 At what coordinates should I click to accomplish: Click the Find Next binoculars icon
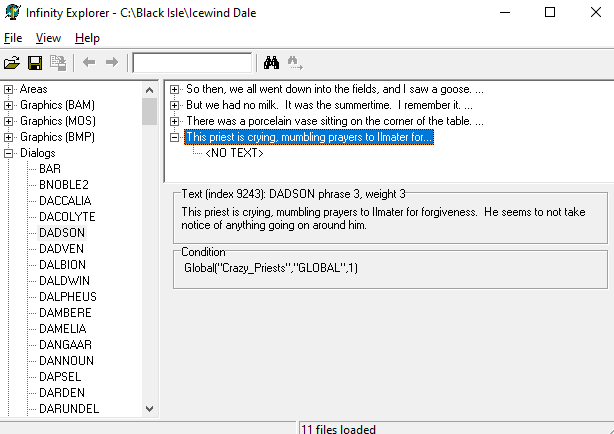(x=295, y=63)
